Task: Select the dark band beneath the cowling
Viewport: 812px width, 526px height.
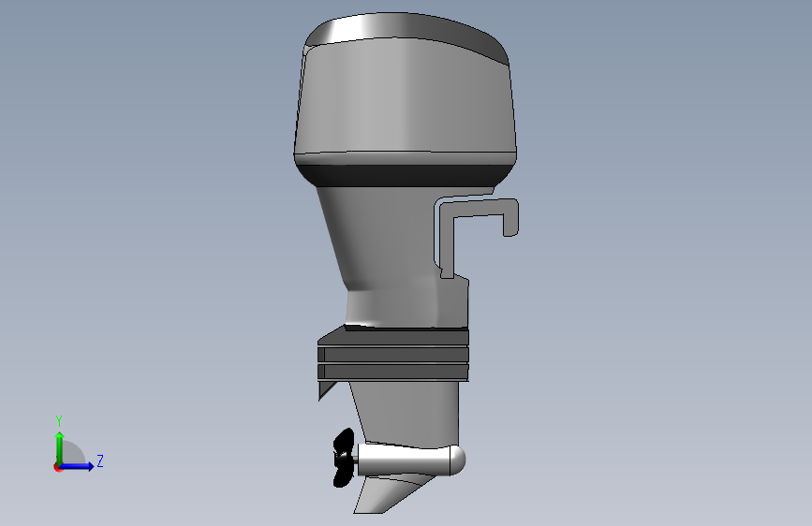Action: tap(405, 175)
